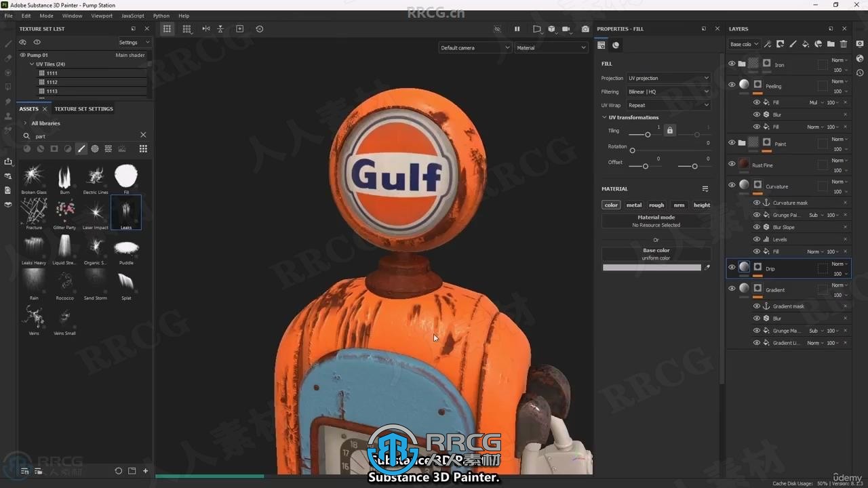Viewport: 868px width, 488px height.
Task: Hide the Peeling layer
Action: 732,85
